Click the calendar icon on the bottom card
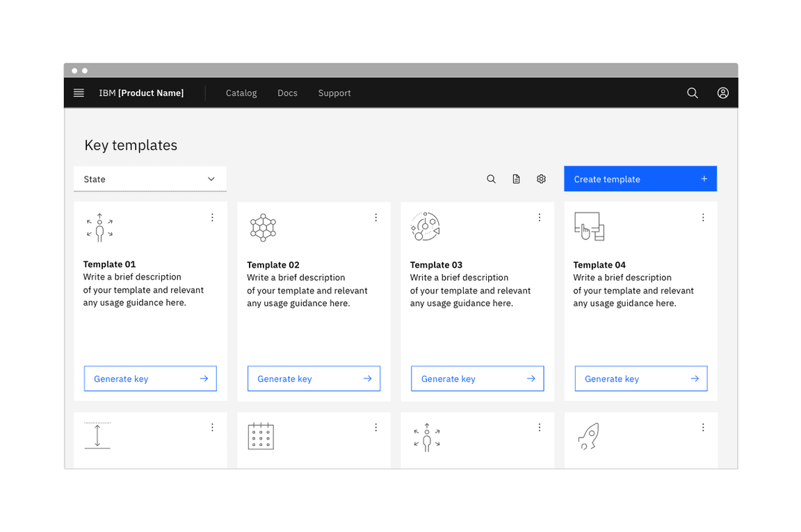The width and height of the screenshot is (801, 532). point(261,437)
